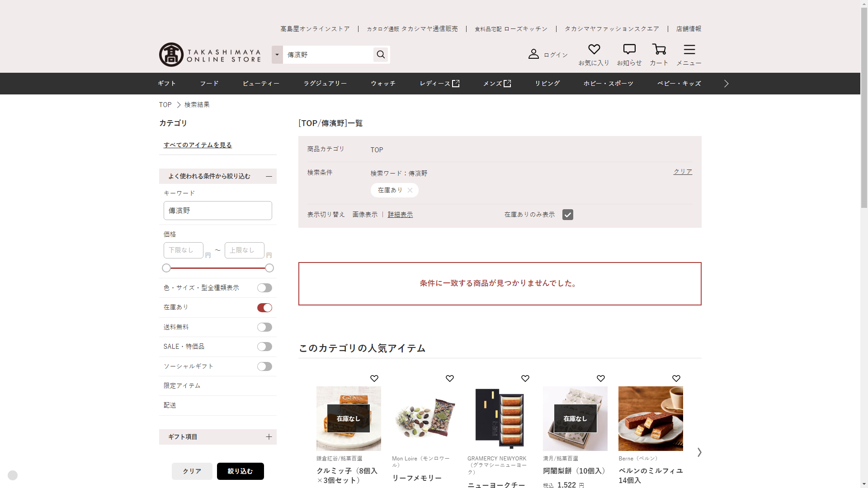
Task: Click the login person icon
Action: (x=533, y=54)
